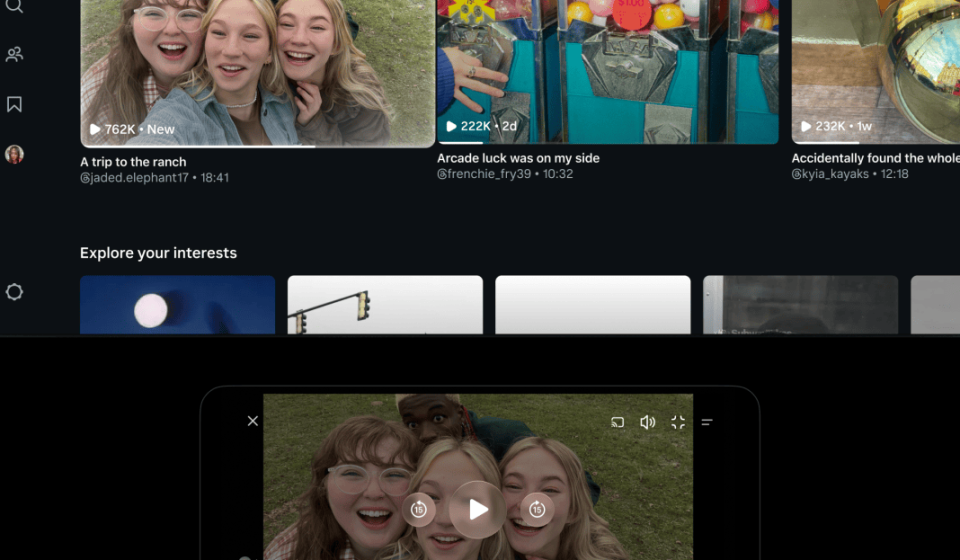Screen dimensions: 960x560
Task: Click the "232K • 1w" view count
Action: pos(836,126)
